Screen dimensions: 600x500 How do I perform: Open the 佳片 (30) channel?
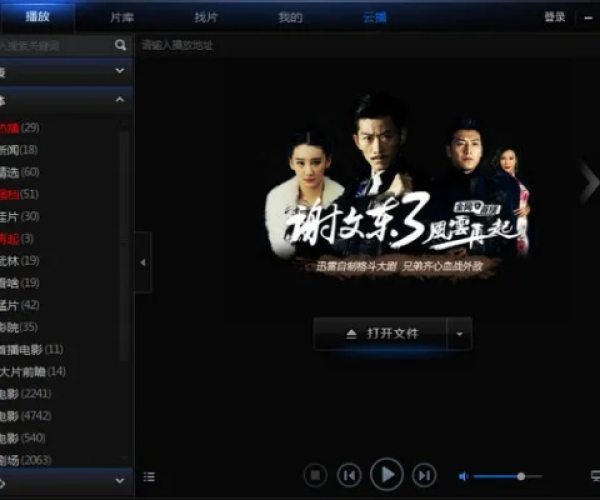tap(19, 217)
